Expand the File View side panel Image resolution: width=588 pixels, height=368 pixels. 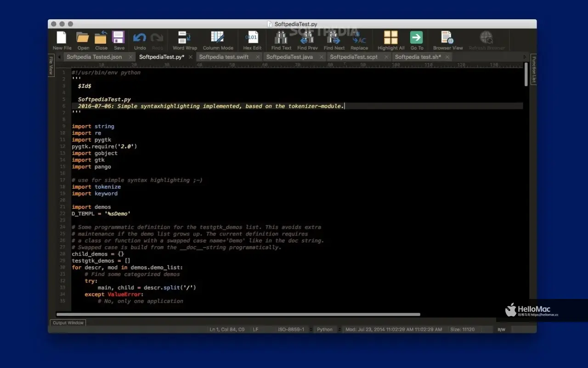click(x=51, y=65)
